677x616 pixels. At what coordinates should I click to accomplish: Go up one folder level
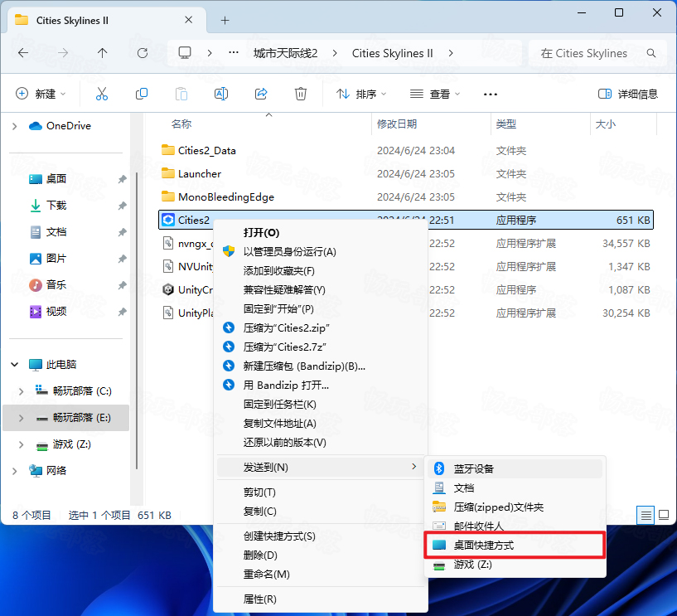[x=102, y=53]
